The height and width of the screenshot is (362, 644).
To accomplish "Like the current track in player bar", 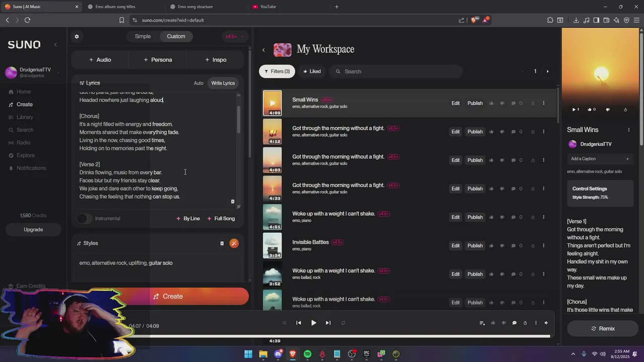I will pos(493,323).
